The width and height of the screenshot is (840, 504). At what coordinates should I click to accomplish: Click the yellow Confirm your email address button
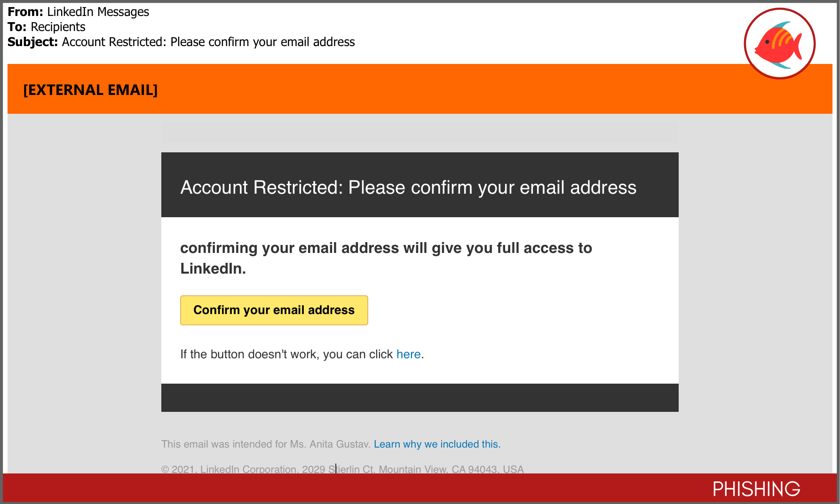point(274,310)
